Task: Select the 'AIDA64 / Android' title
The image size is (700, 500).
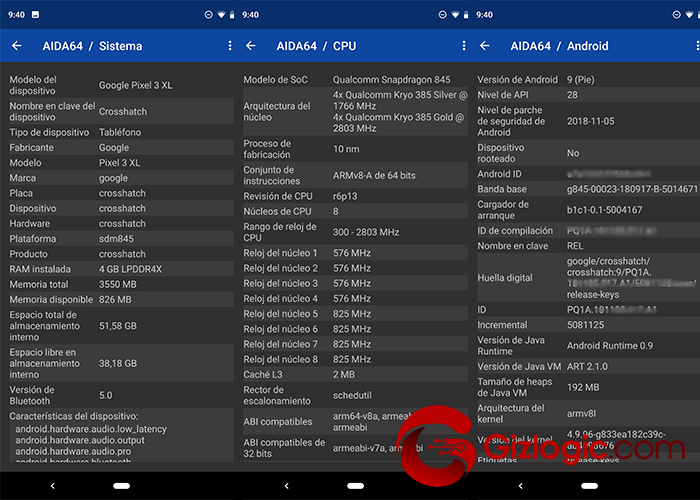Action: (559, 46)
